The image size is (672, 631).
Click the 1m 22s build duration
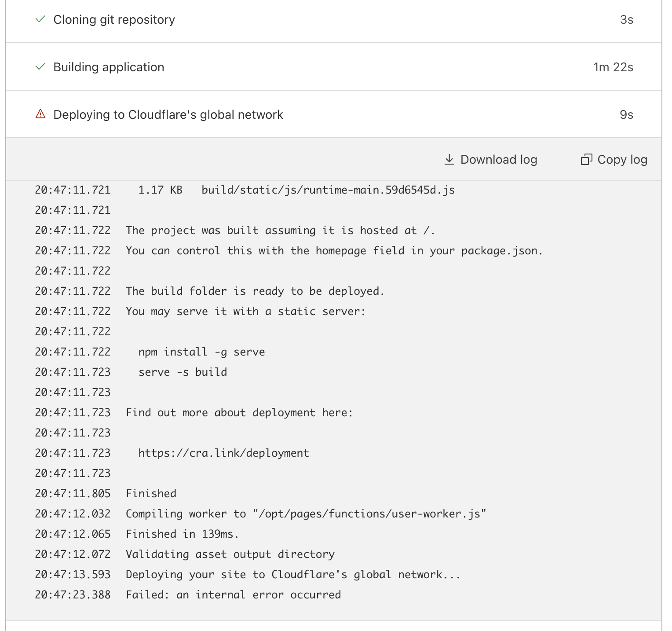[613, 67]
